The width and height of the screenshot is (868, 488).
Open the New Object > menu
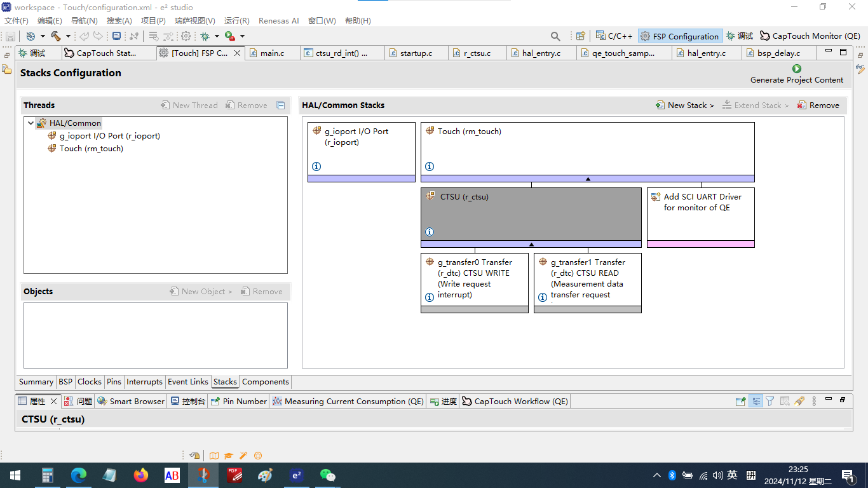[x=201, y=292]
